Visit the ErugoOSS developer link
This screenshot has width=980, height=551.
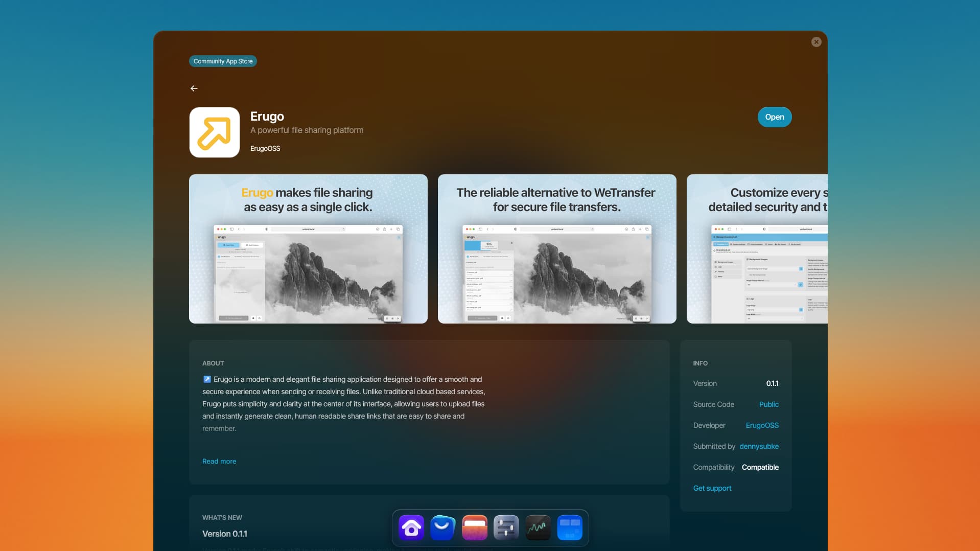click(x=762, y=425)
